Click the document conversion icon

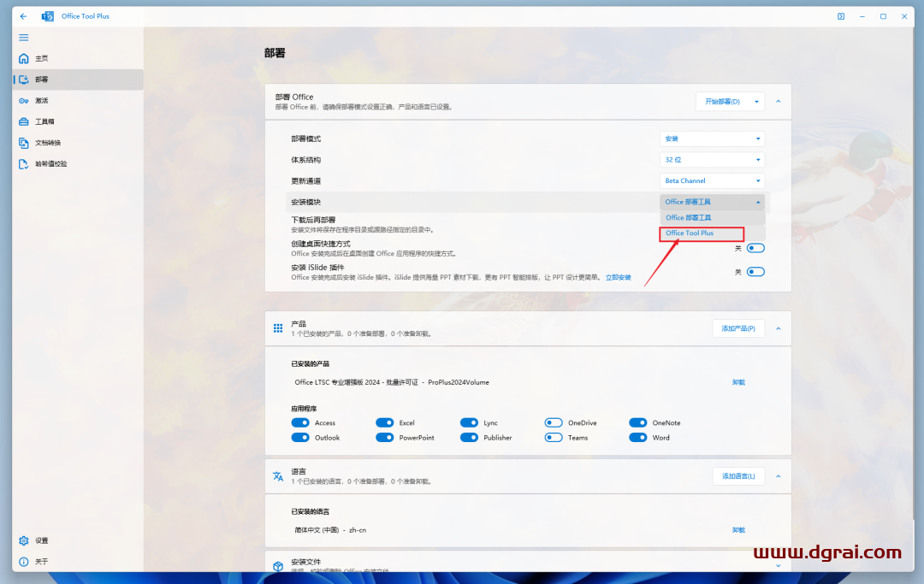coord(24,143)
